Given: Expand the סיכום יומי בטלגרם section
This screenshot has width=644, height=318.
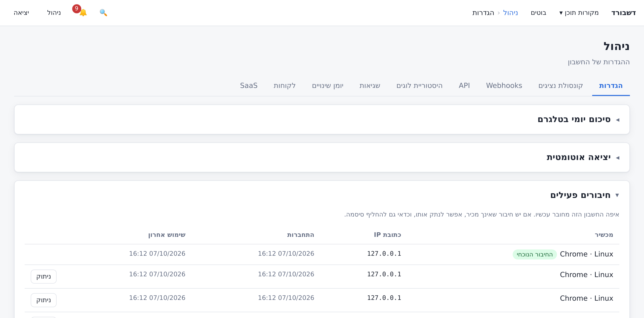Looking at the screenshot, I should (x=322, y=120).
